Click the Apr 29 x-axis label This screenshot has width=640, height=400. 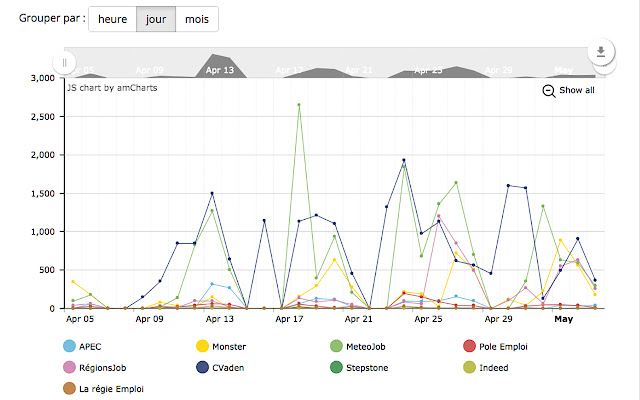(498, 319)
